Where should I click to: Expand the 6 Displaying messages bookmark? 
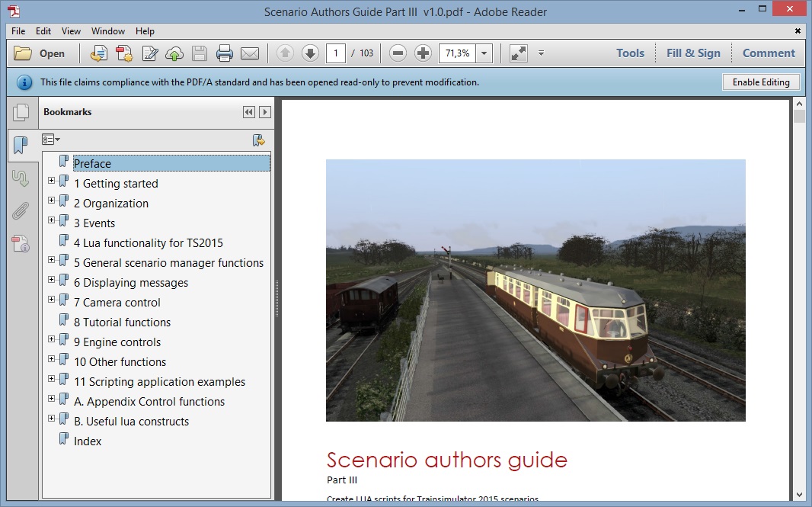tap(51, 279)
